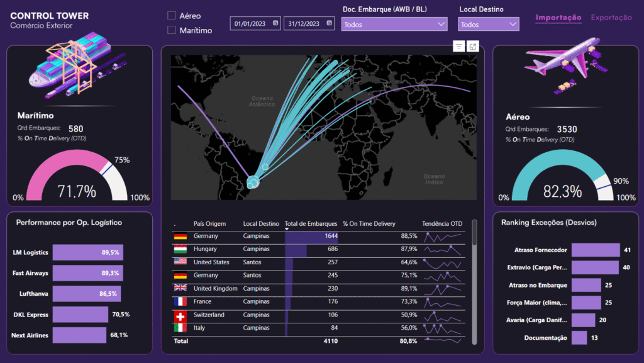The image size is (644, 363).
Task: Click the airplane illustration in Aéreo card
Action: click(564, 68)
